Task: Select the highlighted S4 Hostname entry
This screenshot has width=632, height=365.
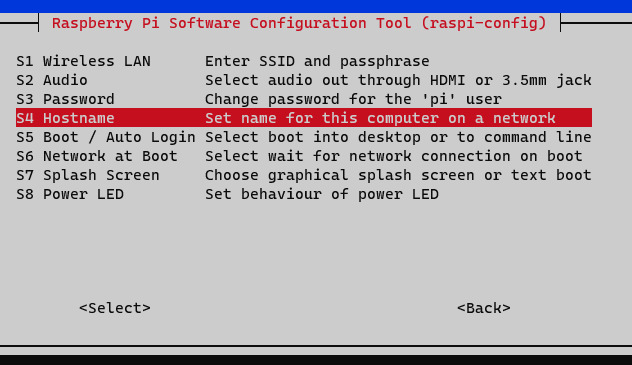Action: coord(304,118)
